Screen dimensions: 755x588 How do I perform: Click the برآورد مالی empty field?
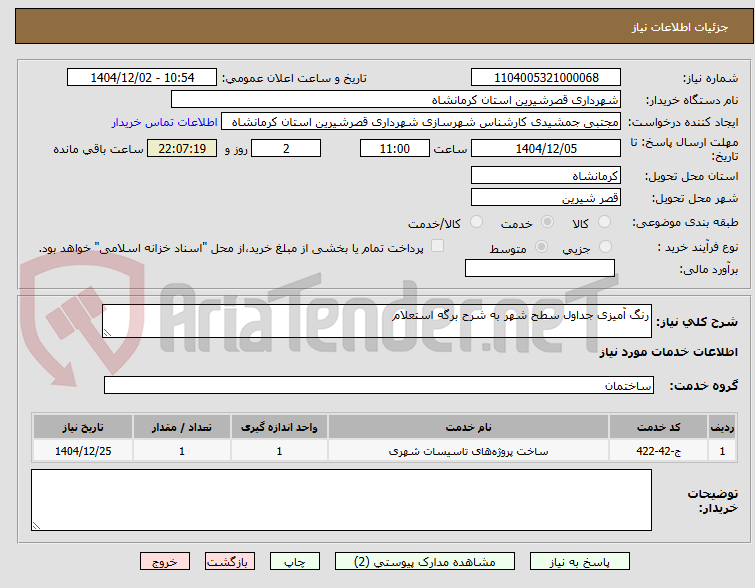click(540, 268)
